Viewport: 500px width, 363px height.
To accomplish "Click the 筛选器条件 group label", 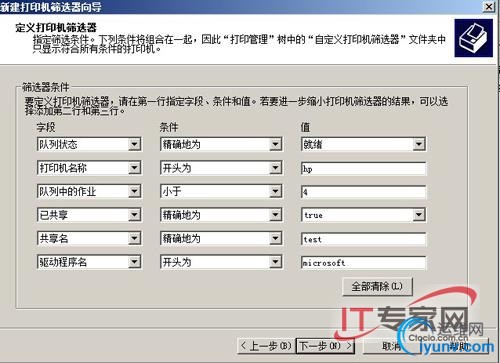I will click(x=46, y=87).
